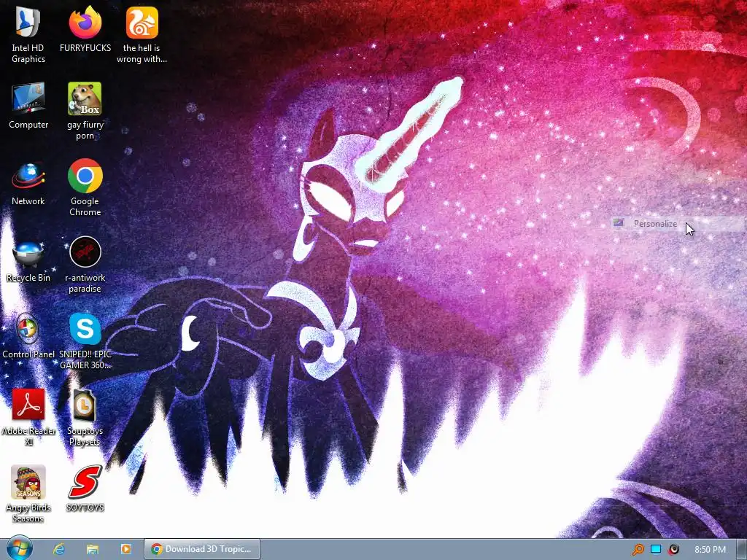Screen dimensions: 747x560
Task: Click the round dark tray icon
Action: 673,550
